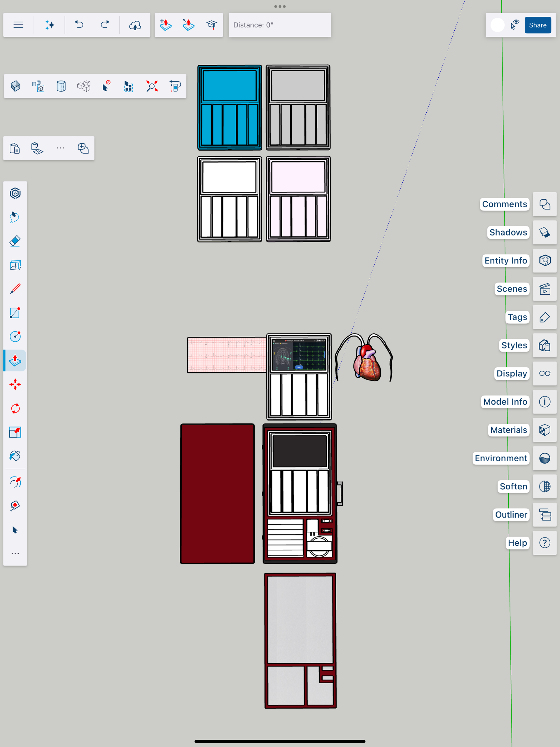Select the Rotate tool
The image size is (560, 747).
(x=15, y=408)
